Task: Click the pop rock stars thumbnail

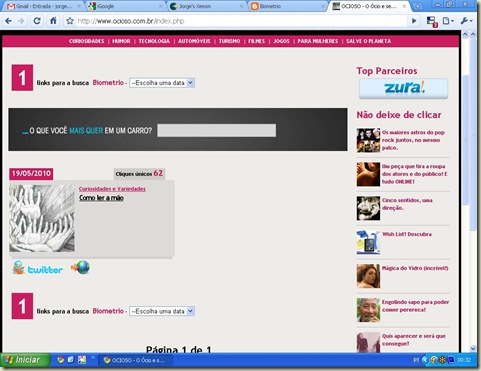Action: [368, 140]
